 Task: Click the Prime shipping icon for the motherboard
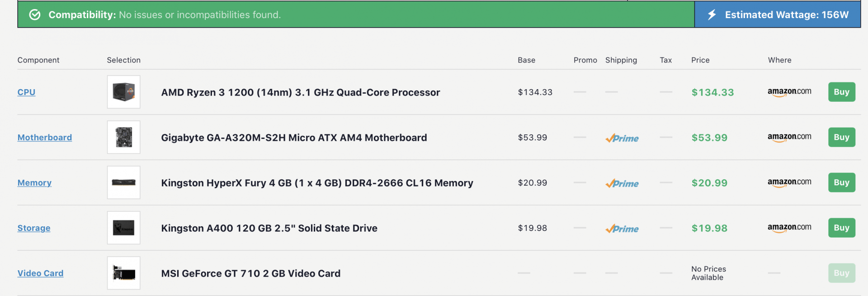point(622,138)
